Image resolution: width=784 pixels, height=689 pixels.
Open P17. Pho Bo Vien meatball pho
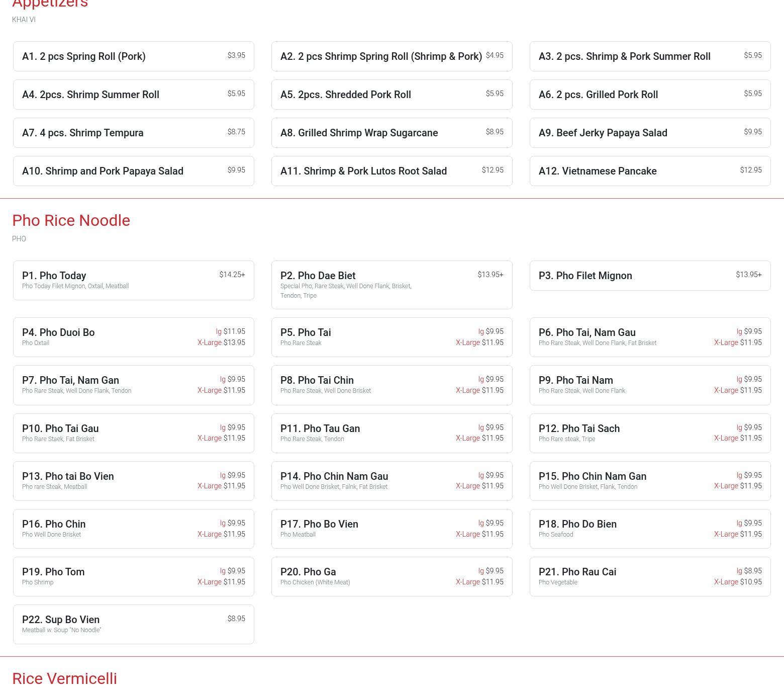[392, 529]
